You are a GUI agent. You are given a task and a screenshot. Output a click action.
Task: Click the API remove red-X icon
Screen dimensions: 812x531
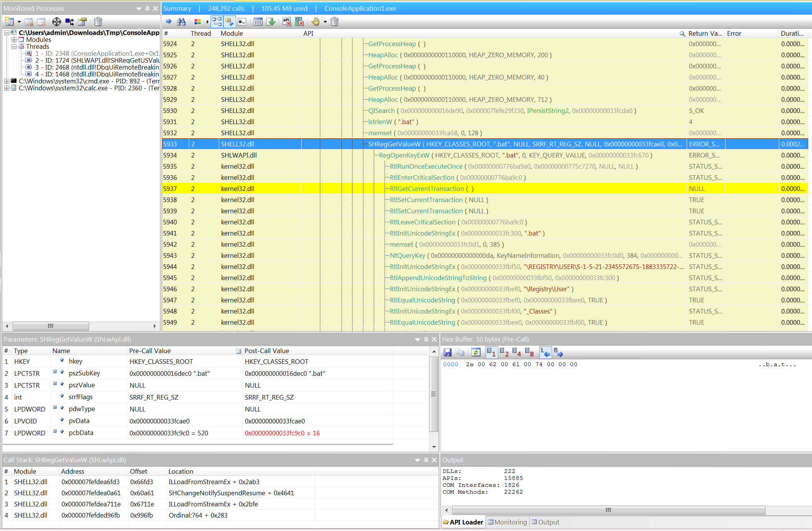click(x=286, y=22)
